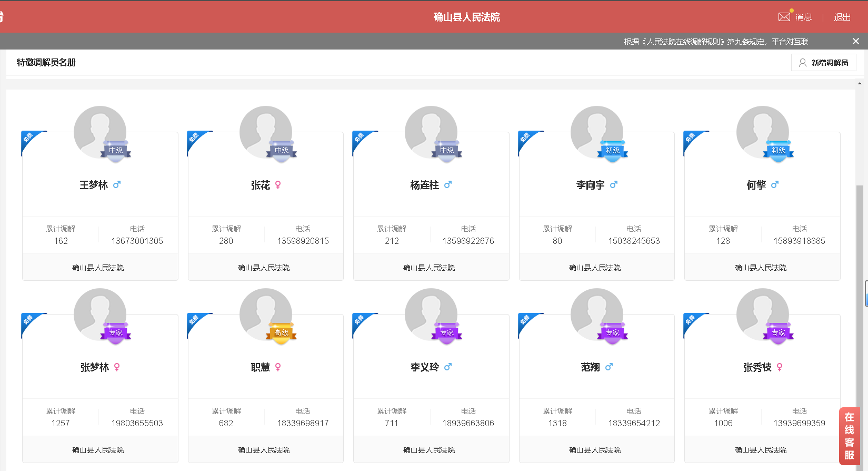Click phone number 13673001305
This screenshot has width=868, height=471.
pos(137,241)
